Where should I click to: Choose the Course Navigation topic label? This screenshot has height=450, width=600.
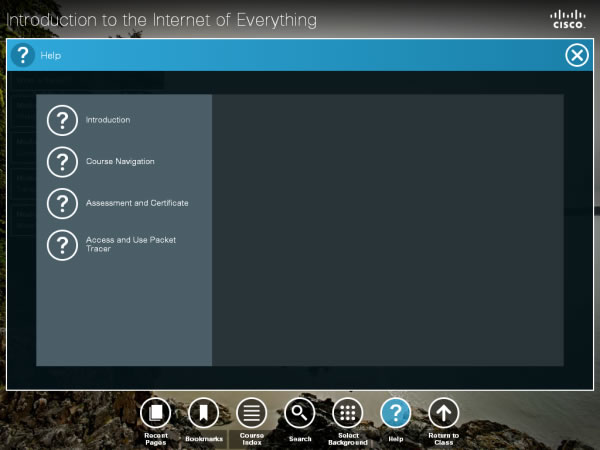click(120, 162)
